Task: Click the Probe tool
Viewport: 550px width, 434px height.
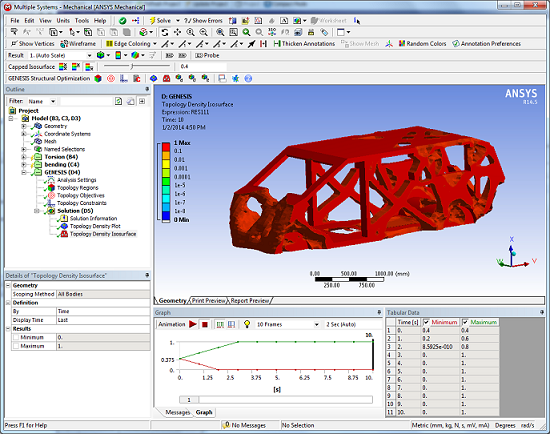Action: pyautogui.click(x=207, y=55)
